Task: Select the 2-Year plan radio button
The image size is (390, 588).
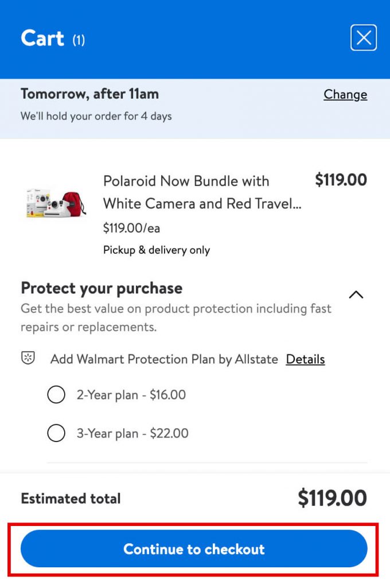Action: tap(56, 395)
